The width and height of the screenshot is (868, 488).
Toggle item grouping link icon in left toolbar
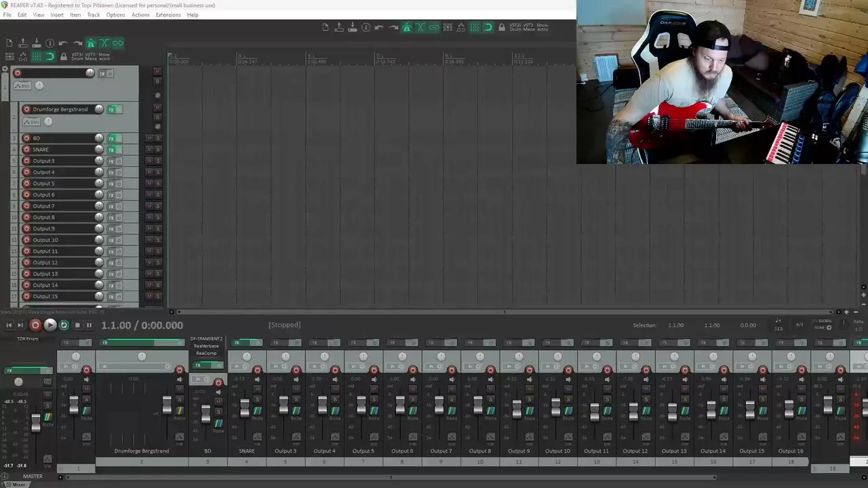coord(118,43)
